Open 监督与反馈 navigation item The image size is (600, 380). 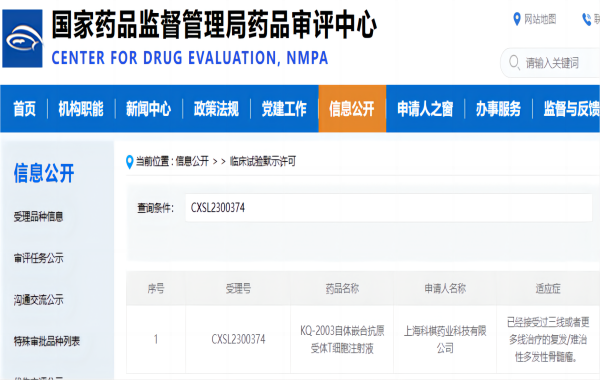(572, 109)
